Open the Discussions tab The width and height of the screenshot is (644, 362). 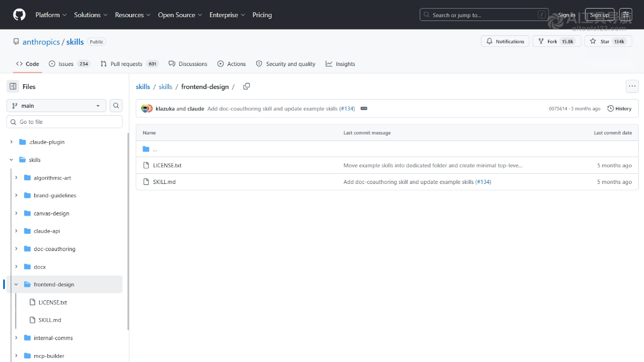188,64
